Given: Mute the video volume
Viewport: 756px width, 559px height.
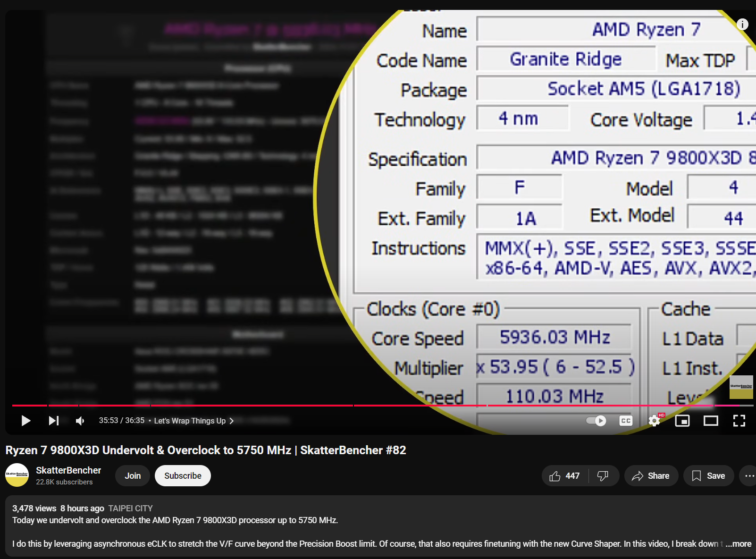Looking at the screenshot, I should pos(80,421).
